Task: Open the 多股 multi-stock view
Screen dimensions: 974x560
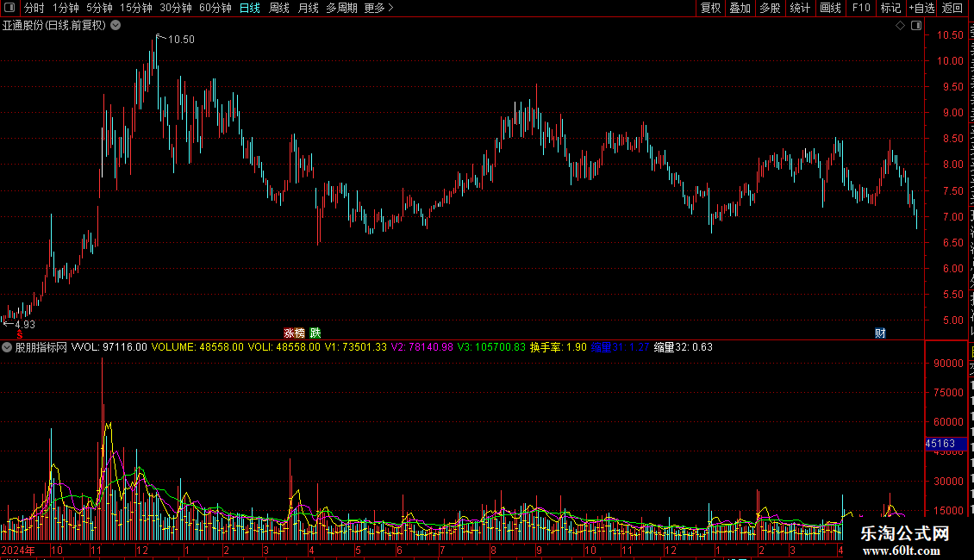Action: pyautogui.click(x=771, y=8)
